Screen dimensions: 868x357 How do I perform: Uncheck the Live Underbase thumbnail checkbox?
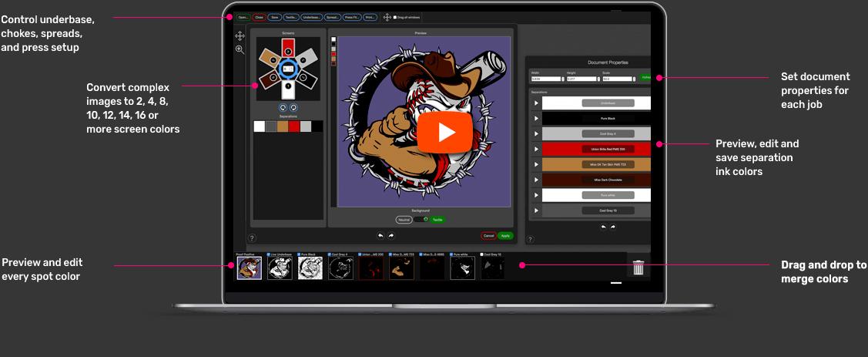coord(270,254)
